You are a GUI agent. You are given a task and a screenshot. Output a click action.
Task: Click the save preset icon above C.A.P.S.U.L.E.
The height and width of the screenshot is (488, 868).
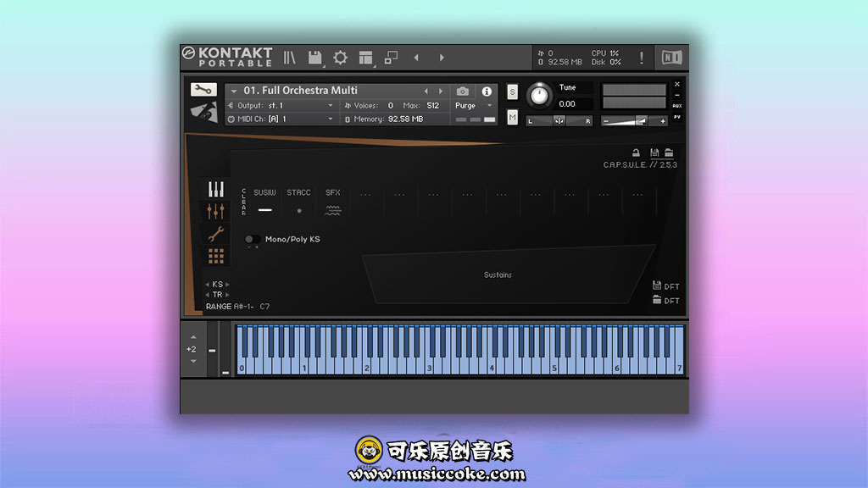coord(654,152)
